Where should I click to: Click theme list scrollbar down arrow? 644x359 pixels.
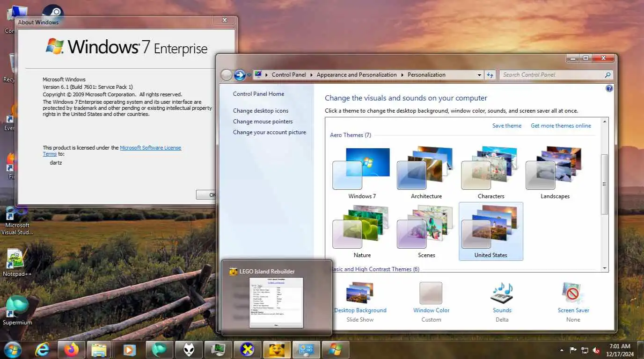604,268
